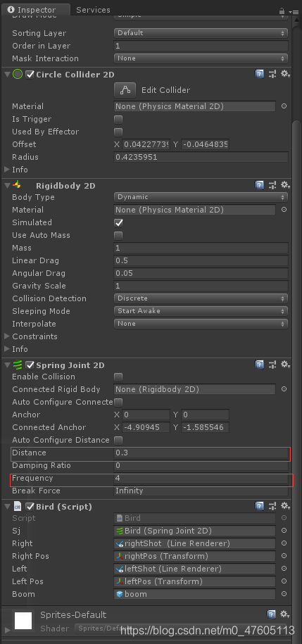Open Sprites-Default material help icon
This screenshot has height=644, width=302.
pyautogui.click(x=272, y=614)
